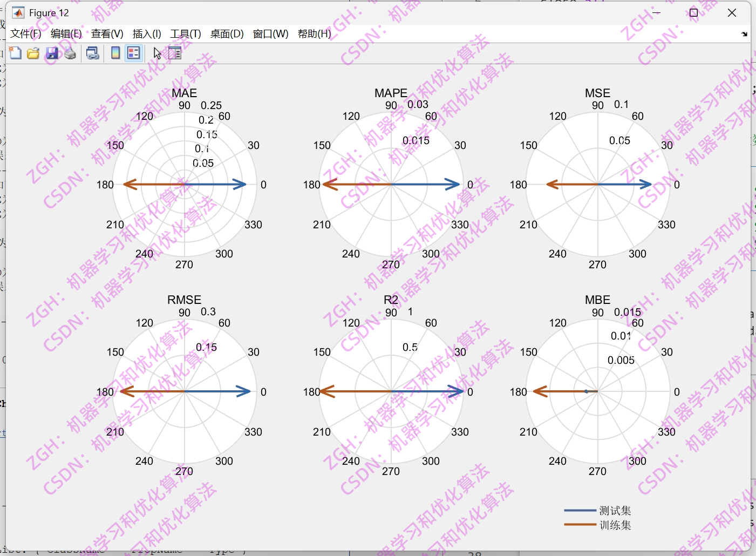756x556 pixels.
Task: Click the MAPE plot title
Action: click(391, 93)
